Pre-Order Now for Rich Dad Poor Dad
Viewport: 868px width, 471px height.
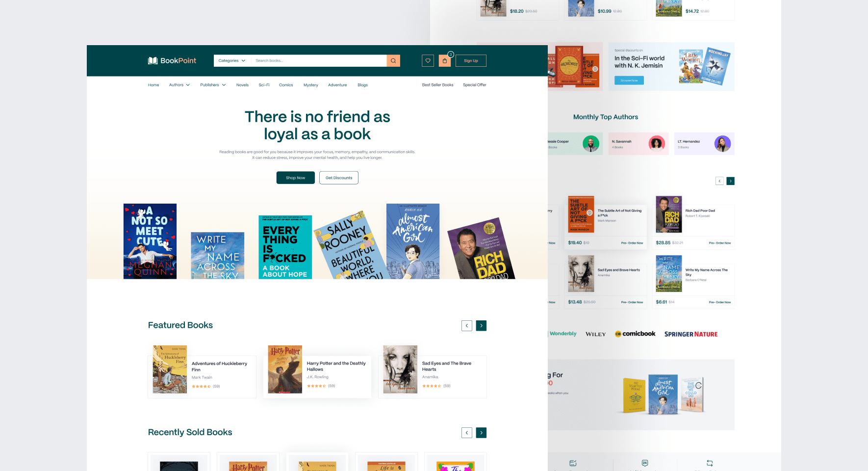[720, 243]
